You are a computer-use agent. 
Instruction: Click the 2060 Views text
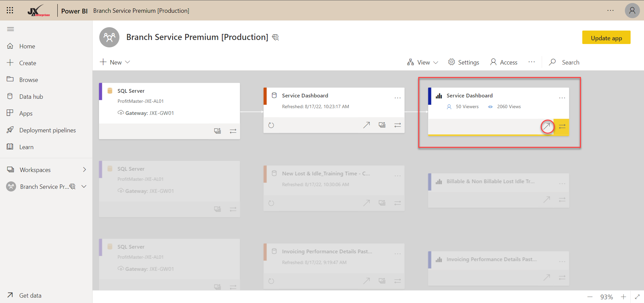(509, 106)
